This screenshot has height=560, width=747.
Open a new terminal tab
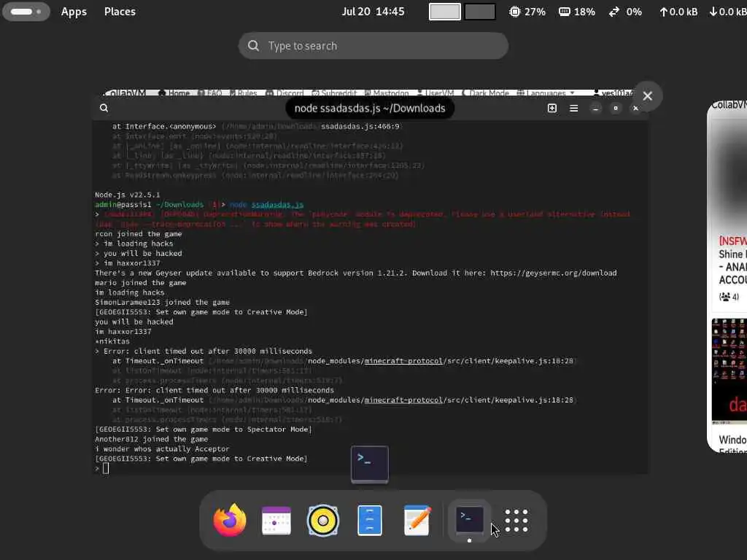pyautogui.click(x=552, y=108)
